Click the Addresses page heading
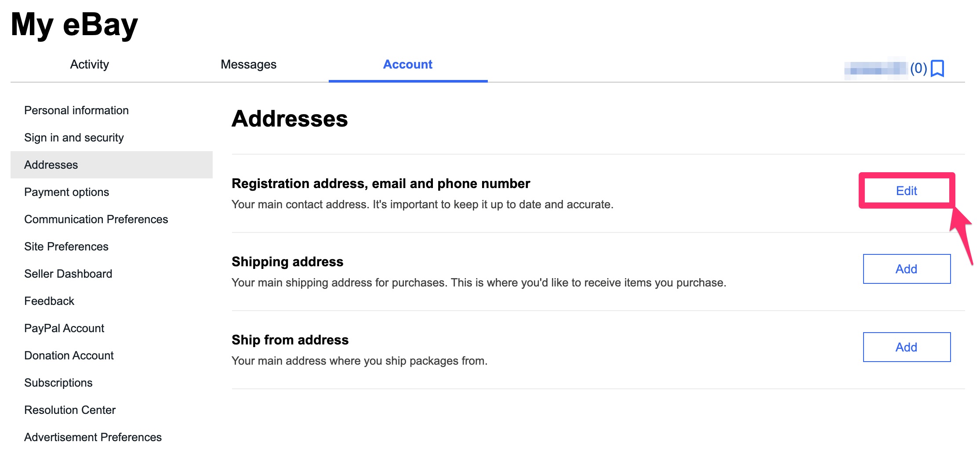The image size is (980, 471). (x=290, y=119)
